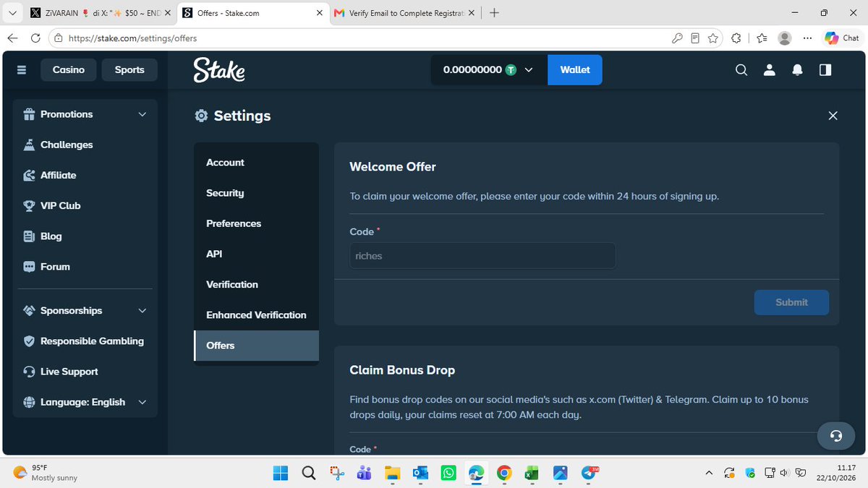Open the hamburger menu beside Casino
868x488 pixels.
(21, 70)
